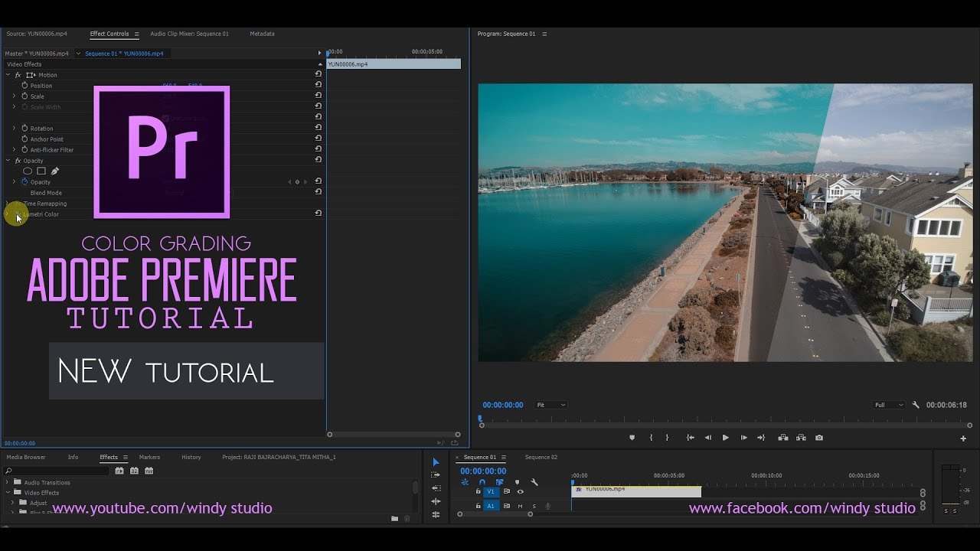Click the Lift button in Program monitor

click(x=782, y=438)
